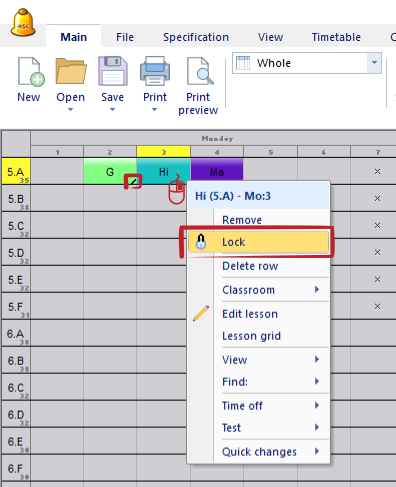Image resolution: width=396 pixels, height=487 pixels.
Task: Open Print preview
Action: tap(198, 86)
